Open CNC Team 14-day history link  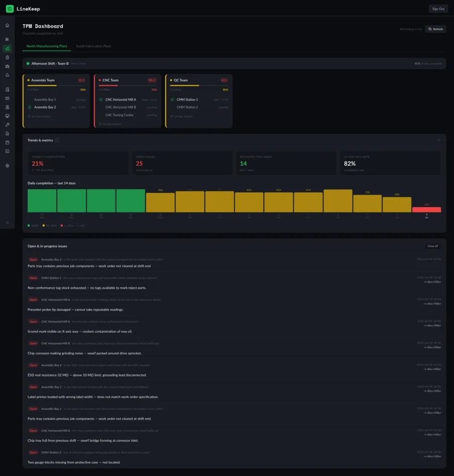click(110, 124)
